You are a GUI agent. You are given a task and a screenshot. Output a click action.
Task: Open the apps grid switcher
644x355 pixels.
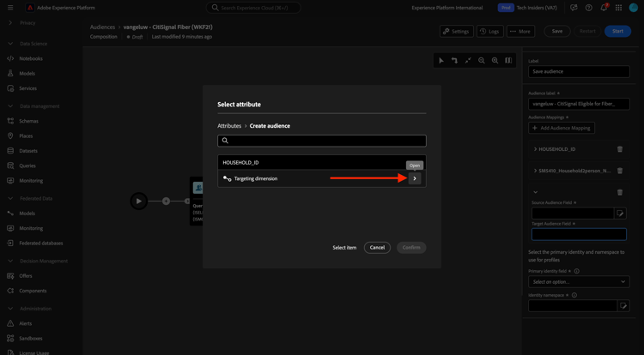point(618,8)
